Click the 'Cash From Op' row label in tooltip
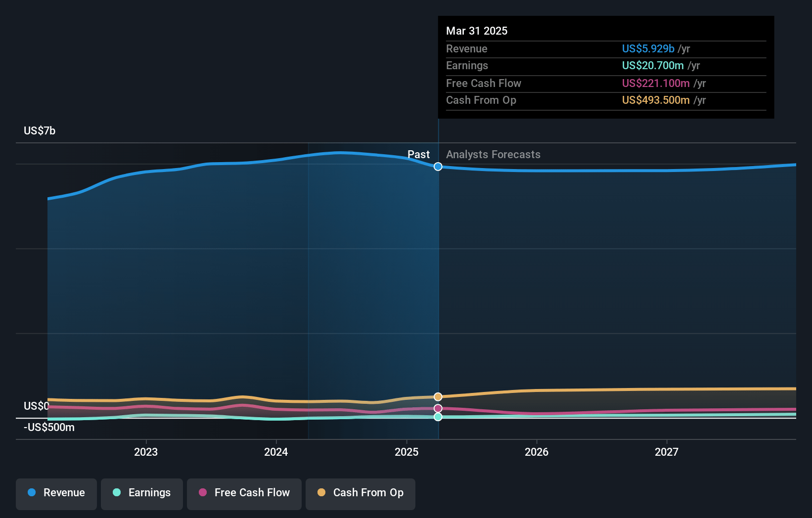812x518 pixels. (x=481, y=100)
